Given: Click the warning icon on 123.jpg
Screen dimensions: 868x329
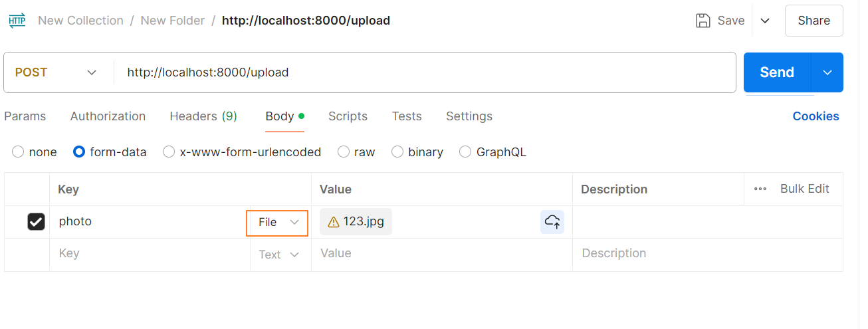Looking at the screenshot, I should (x=334, y=222).
